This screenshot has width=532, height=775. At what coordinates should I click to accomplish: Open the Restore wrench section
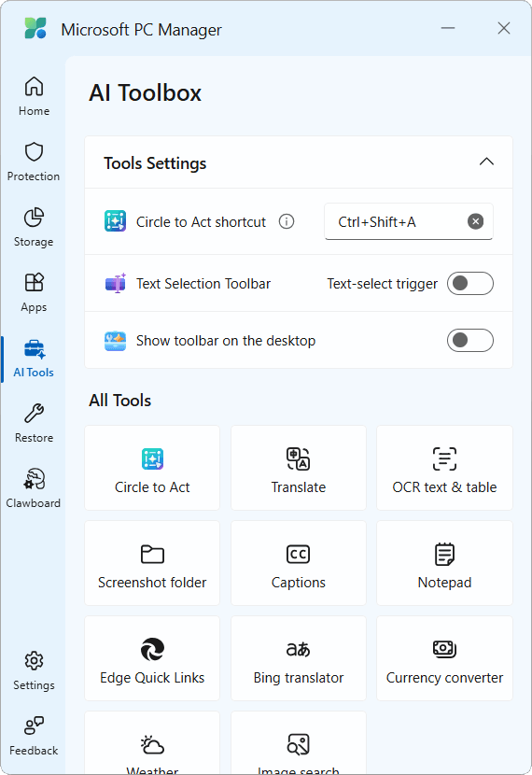click(34, 424)
